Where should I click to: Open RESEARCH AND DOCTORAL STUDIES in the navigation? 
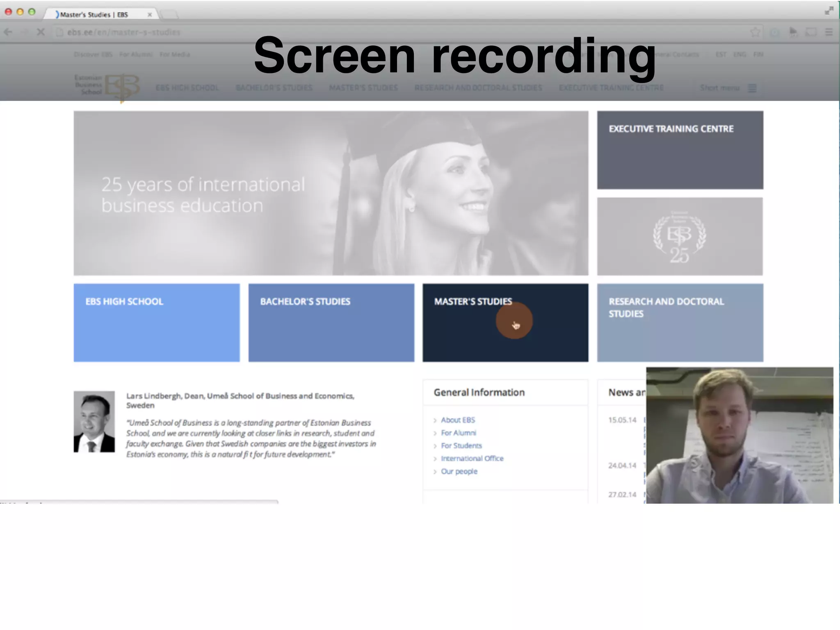[x=478, y=88]
